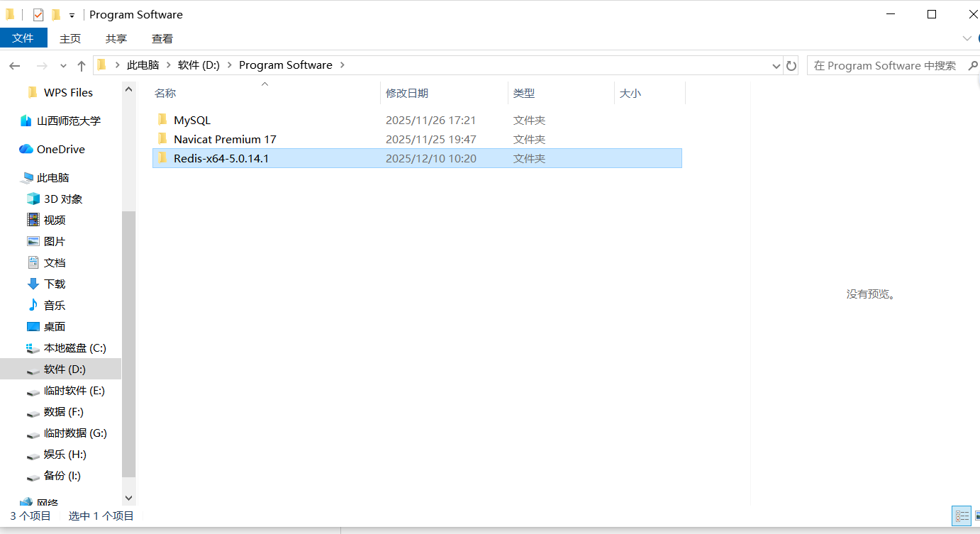Click 3 个项目 in the status bar

tap(30, 516)
